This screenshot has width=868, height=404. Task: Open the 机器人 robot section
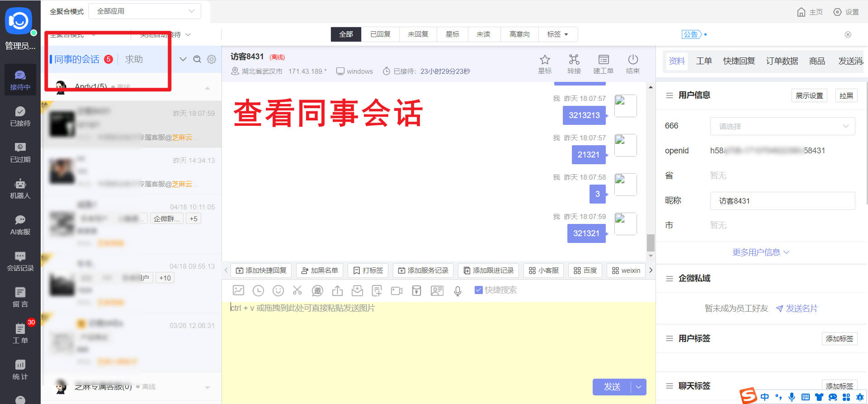click(20, 189)
